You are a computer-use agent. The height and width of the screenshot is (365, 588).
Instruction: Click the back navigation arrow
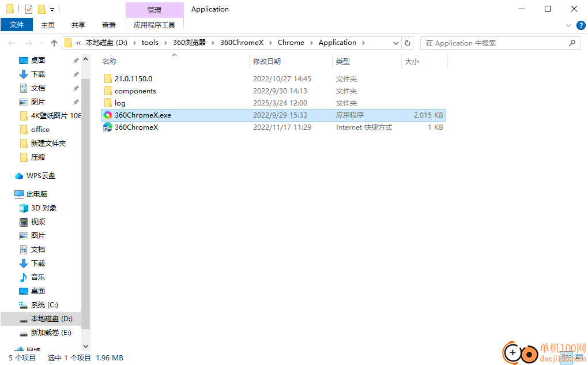point(12,43)
